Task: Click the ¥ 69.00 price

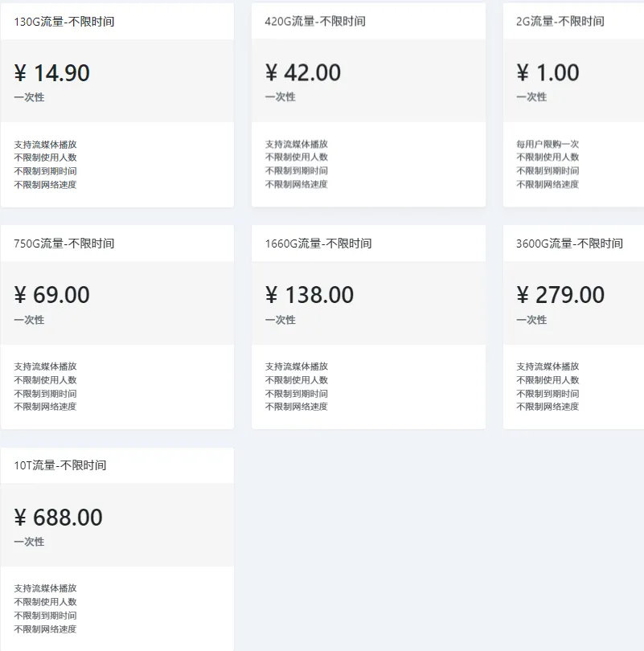Action: (x=52, y=295)
